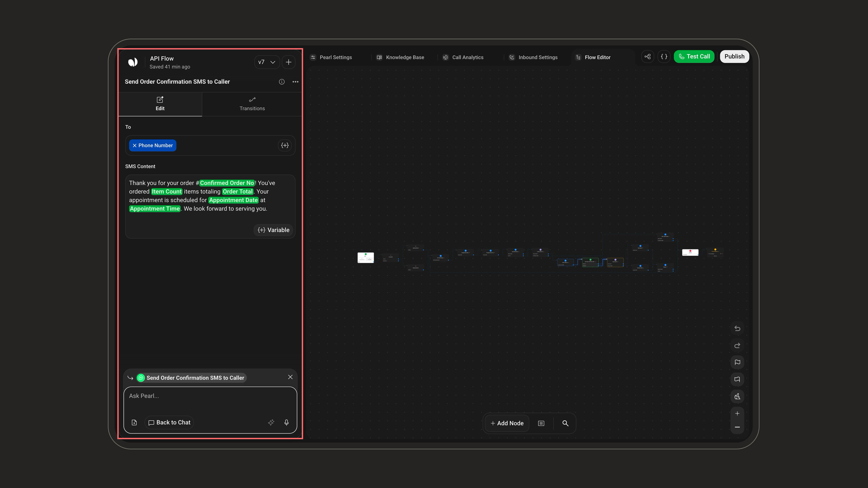This screenshot has width=868, height=488.
Task: Switch to the Edit tab
Action: [x=160, y=104]
